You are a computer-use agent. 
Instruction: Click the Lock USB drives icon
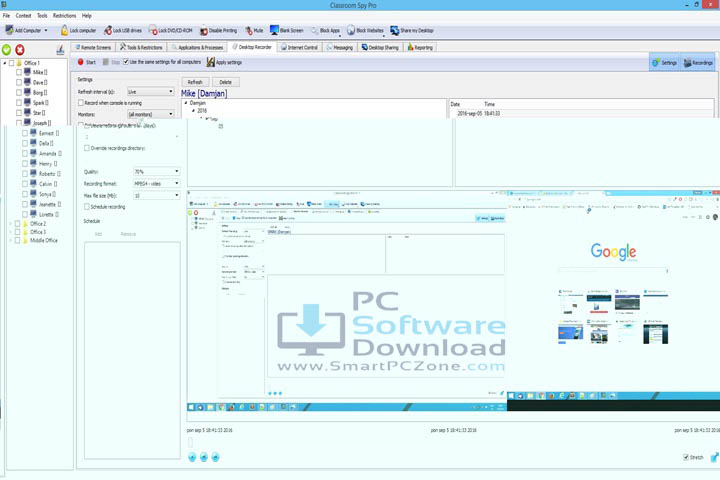pyautogui.click(x=108, y=30)
